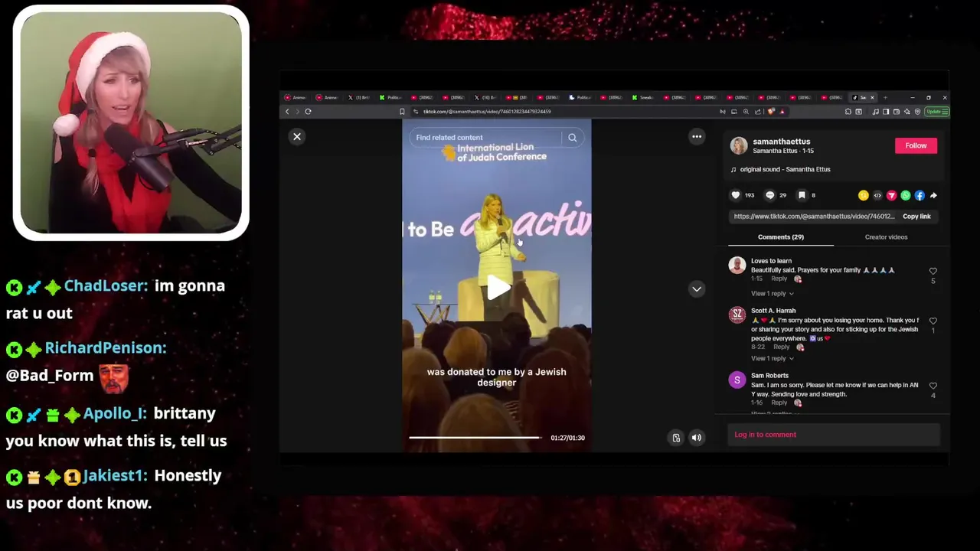Click the Find related content search field
Image resolution: width=980 pixels, height=551 pixels.
point(488,138)
